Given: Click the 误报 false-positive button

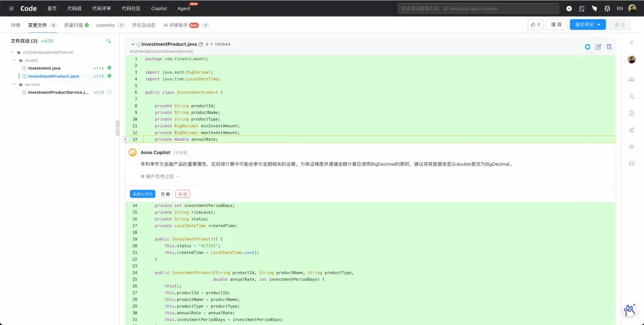Looking at the screenshot, I should click(x=183, y=194).
